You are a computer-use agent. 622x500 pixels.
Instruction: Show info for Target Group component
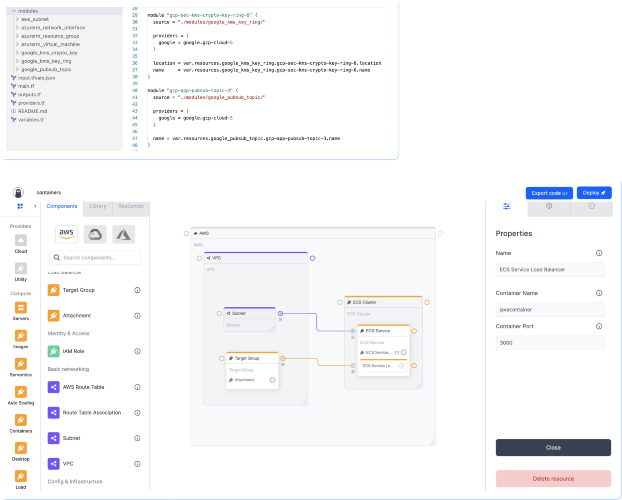(x=137, y=290)
